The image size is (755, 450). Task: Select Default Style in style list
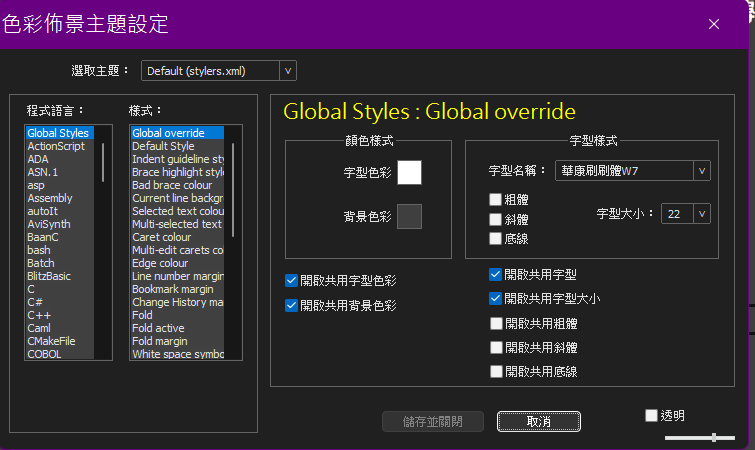point(177,146)
